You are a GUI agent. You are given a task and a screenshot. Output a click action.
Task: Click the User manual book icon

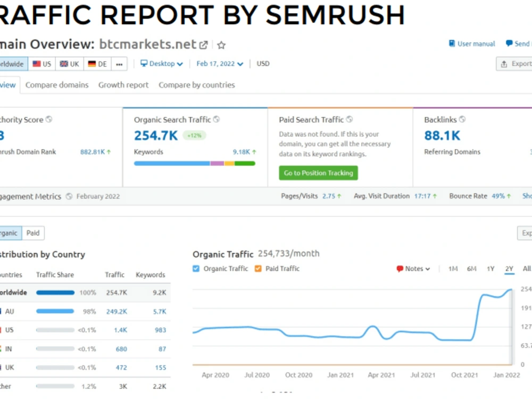[x=452, y=44]
